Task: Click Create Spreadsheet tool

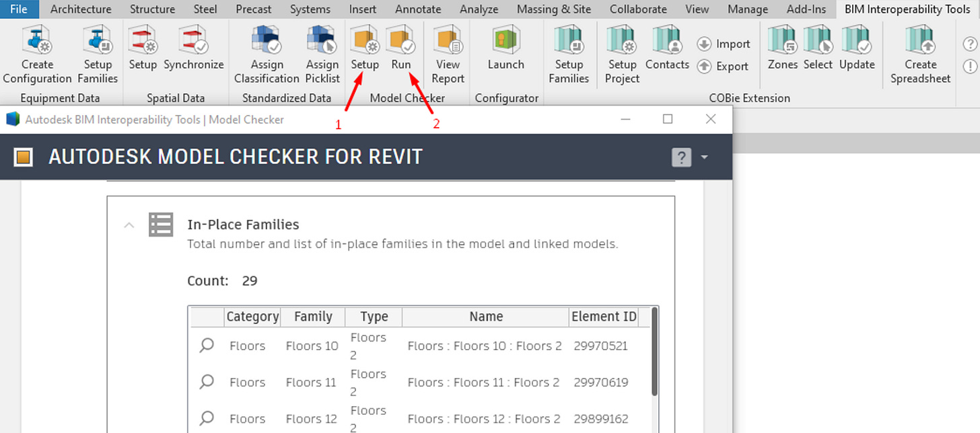Action: tap(920, 55)
